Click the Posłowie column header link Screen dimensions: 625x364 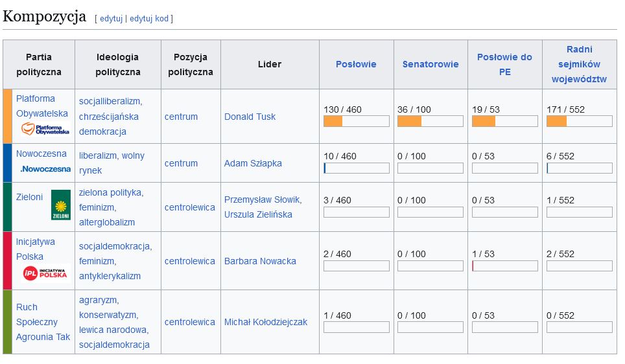point(356,64)
